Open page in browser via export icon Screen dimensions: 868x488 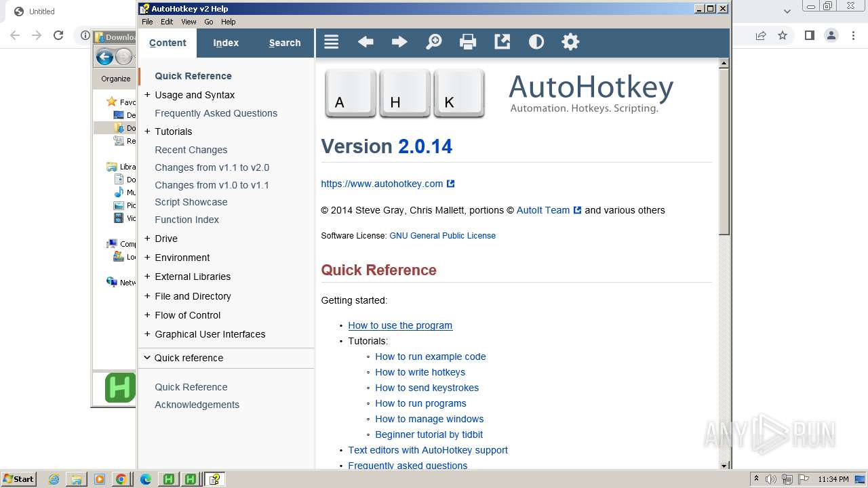pos(502,42)
